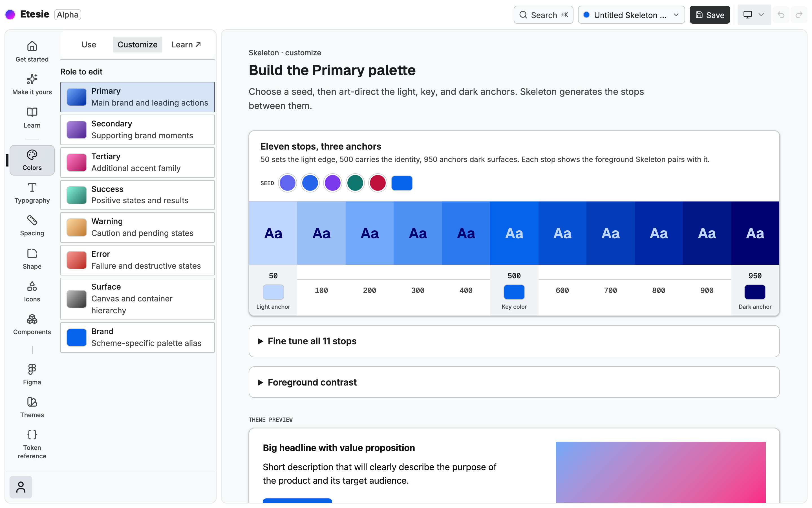Open Get started from sidebar
The image size is (812, 508).
click(32, 51)
